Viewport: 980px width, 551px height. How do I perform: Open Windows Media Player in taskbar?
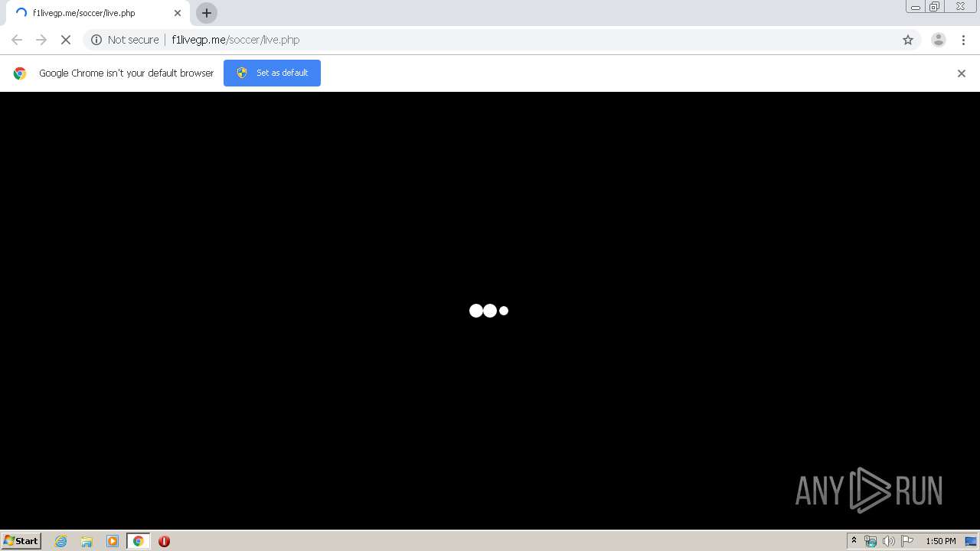pos(113,541)
